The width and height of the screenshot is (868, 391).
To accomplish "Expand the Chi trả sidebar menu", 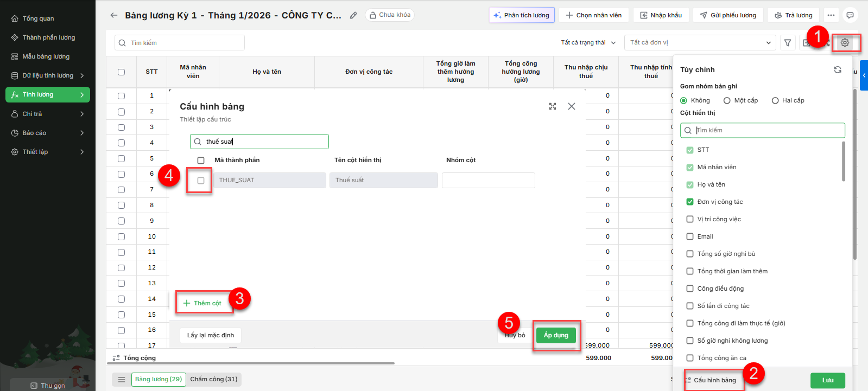I will [48, 114].
